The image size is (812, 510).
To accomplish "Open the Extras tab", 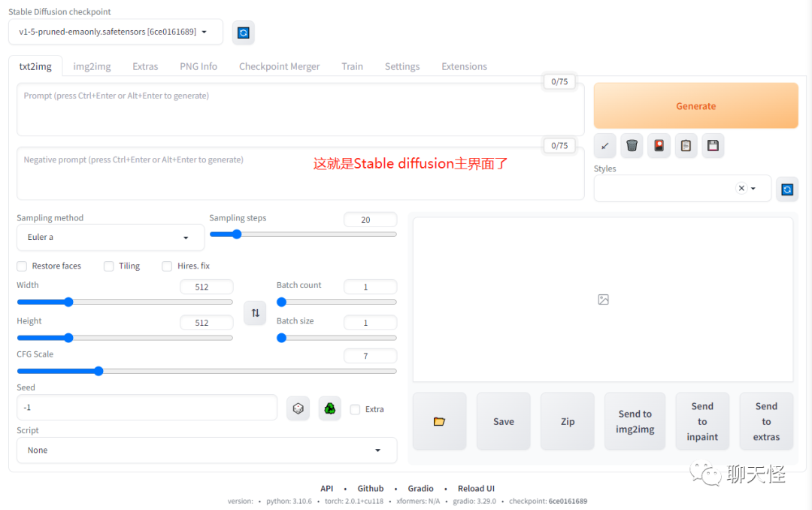I will click(145, 66).
